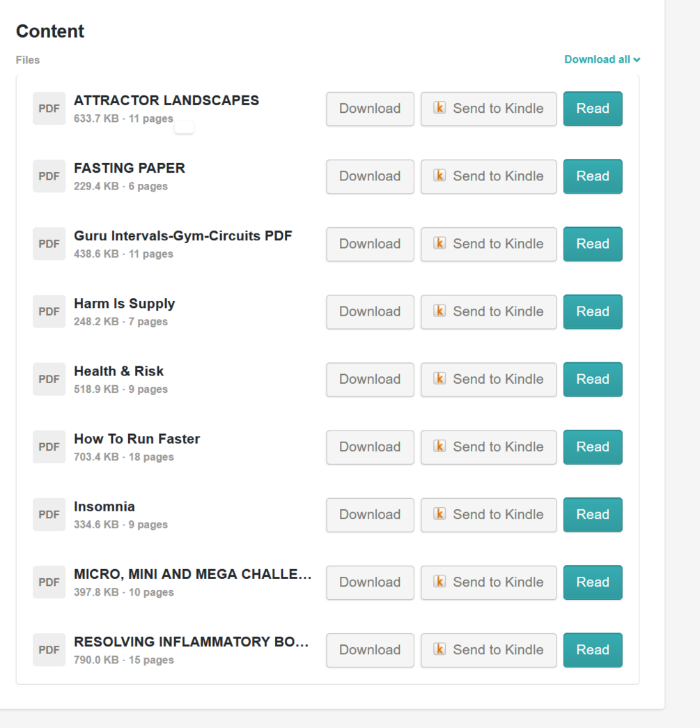
Task: Click the PDF icon for ATTRACTOR LANDSCAPES
Action: point(49,109)
